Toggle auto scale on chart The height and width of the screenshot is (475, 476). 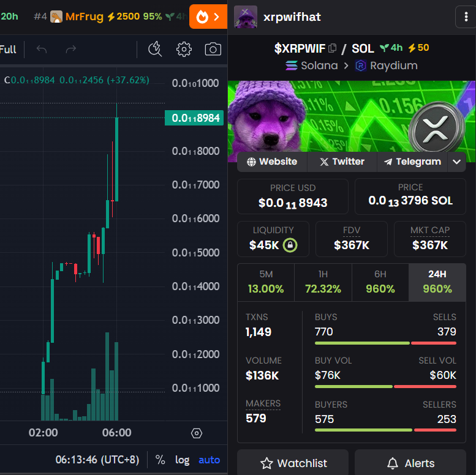pos(209,460)
